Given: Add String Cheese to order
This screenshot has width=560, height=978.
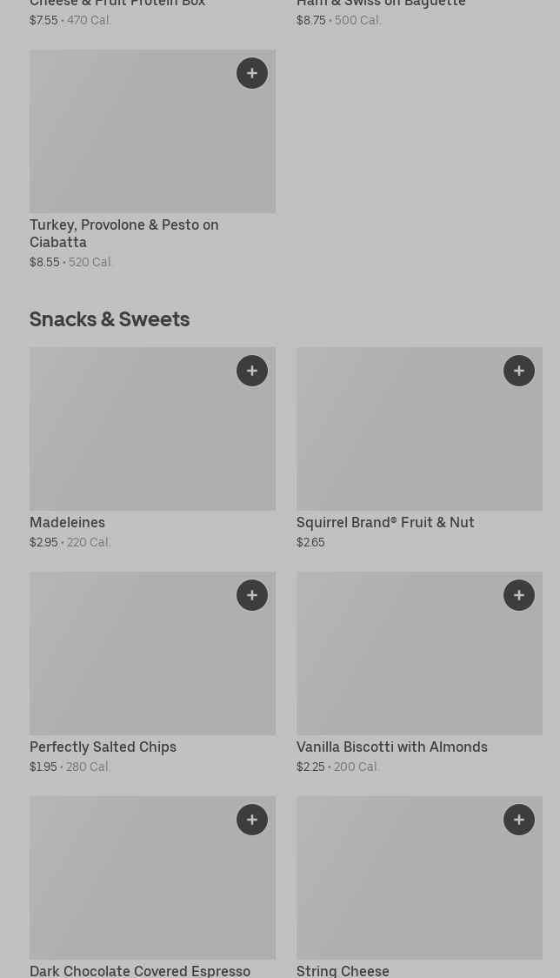Looking at the screenshot, I should (x=519, y=820).
